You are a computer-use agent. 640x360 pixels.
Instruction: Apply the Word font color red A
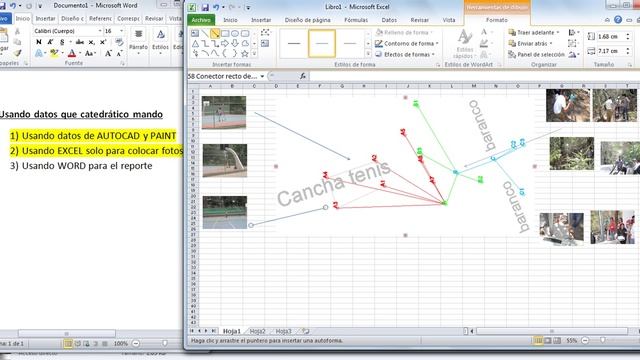tap(72, 53)
